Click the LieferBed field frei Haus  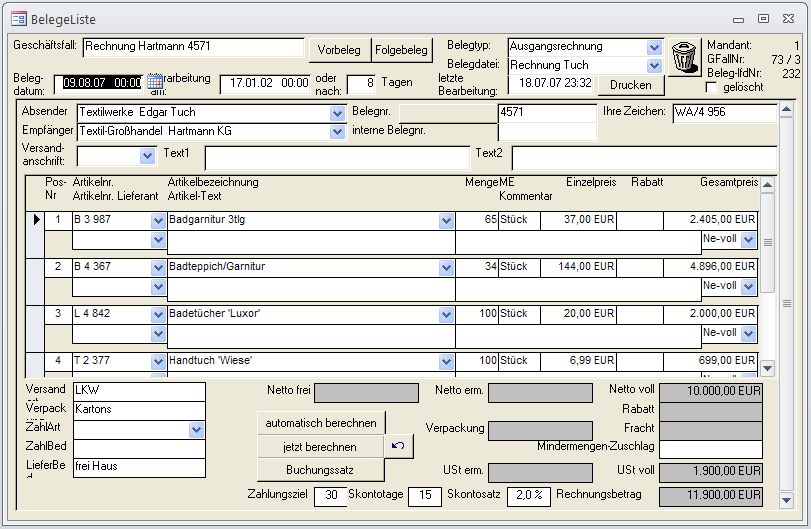coord(139,467)
